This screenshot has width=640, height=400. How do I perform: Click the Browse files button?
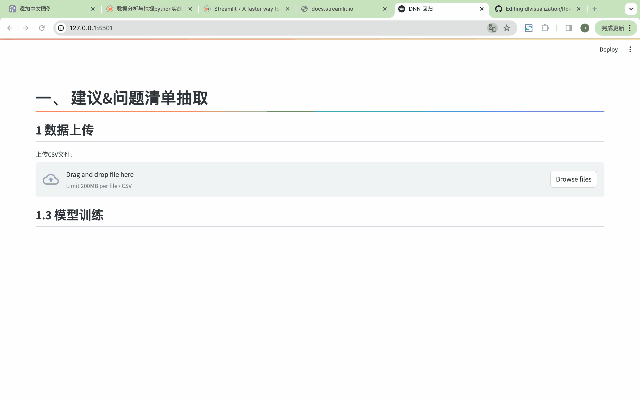coord(573,179)
